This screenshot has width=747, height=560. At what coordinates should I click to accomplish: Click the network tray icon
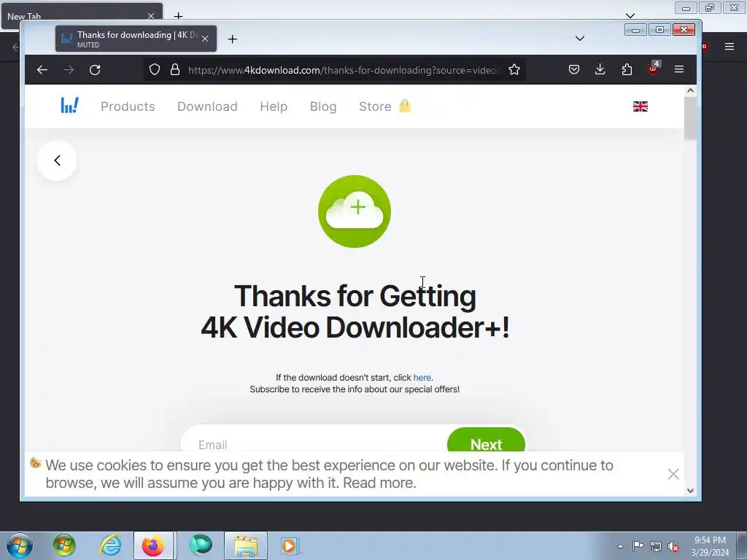point(656,546)
